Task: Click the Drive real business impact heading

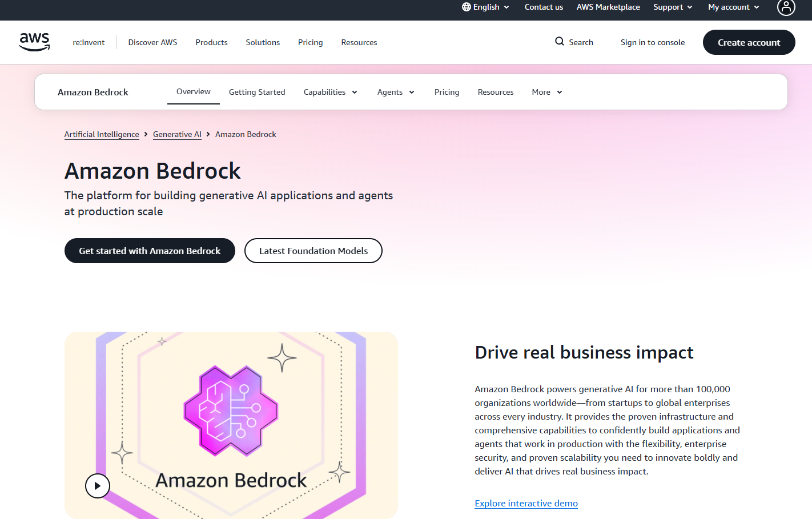Action: pyautogui.click(x=584, y=352)
